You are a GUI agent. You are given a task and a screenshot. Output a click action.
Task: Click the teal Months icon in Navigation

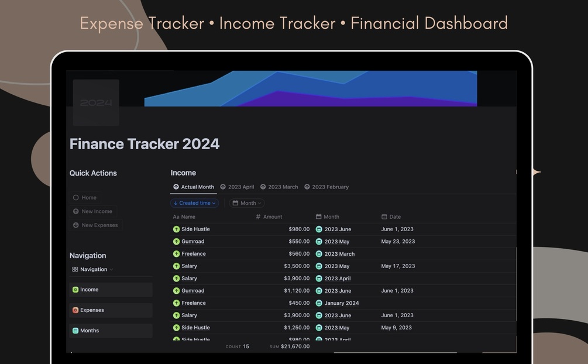(75, 331)
